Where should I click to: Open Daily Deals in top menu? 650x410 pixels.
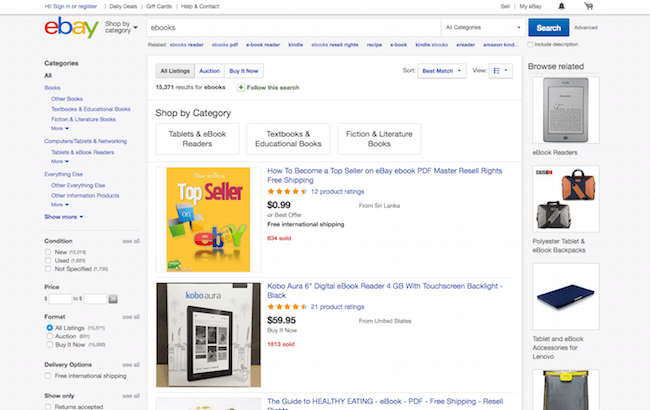click(123, 6)
